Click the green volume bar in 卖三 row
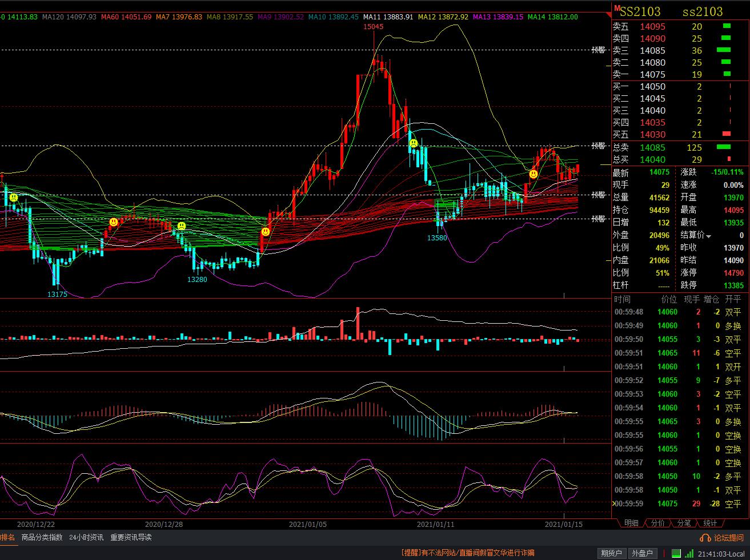 (x=724, y=50)
